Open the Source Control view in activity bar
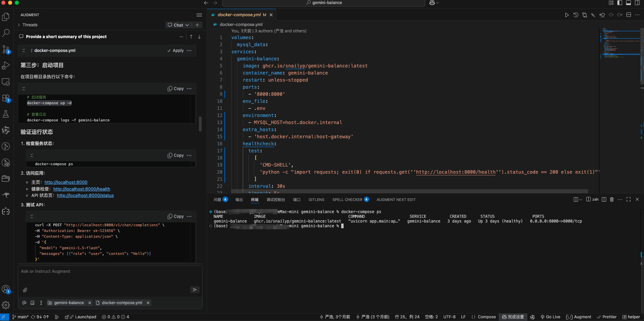 (6, 49)
